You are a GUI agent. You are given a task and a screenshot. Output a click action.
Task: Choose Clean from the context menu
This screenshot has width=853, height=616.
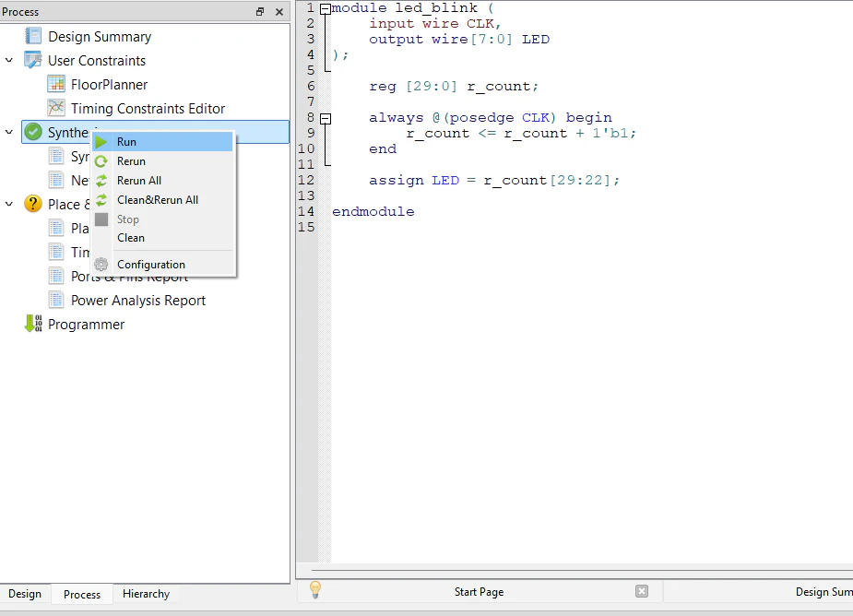click(164, 238)
